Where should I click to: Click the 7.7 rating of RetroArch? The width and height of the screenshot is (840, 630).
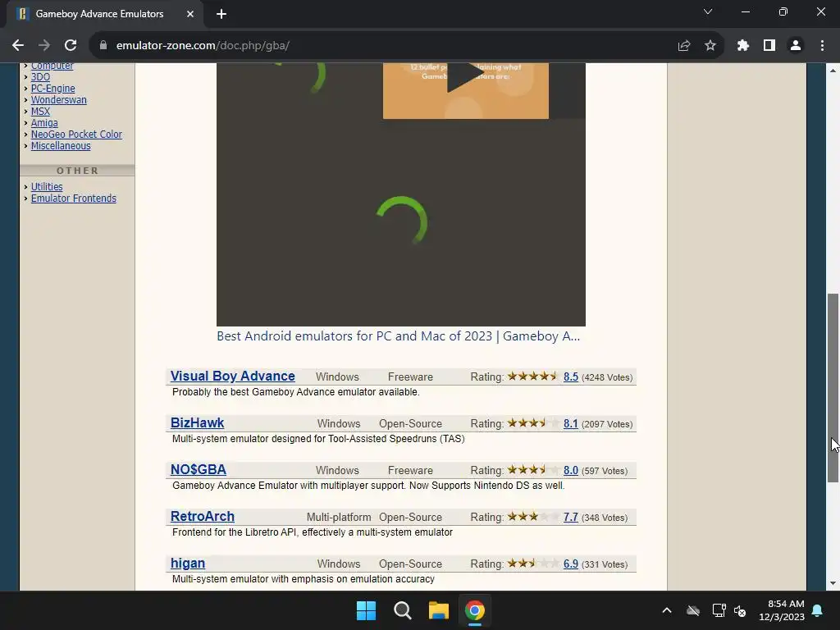[571, 517]
